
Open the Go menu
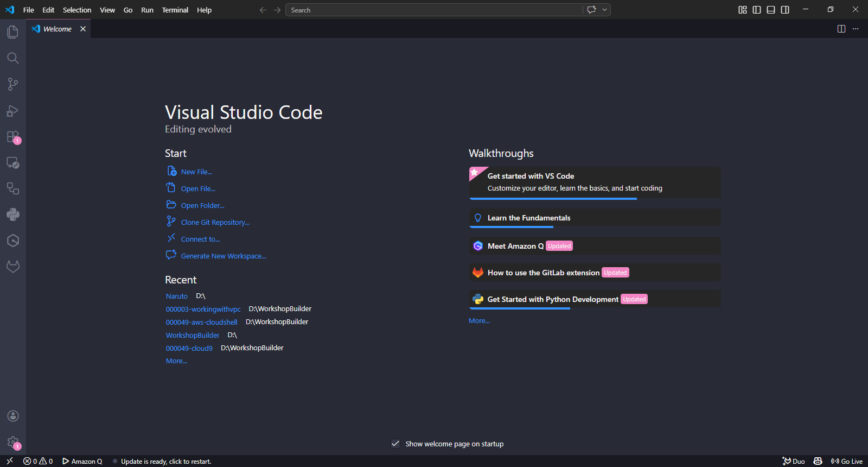128,10
